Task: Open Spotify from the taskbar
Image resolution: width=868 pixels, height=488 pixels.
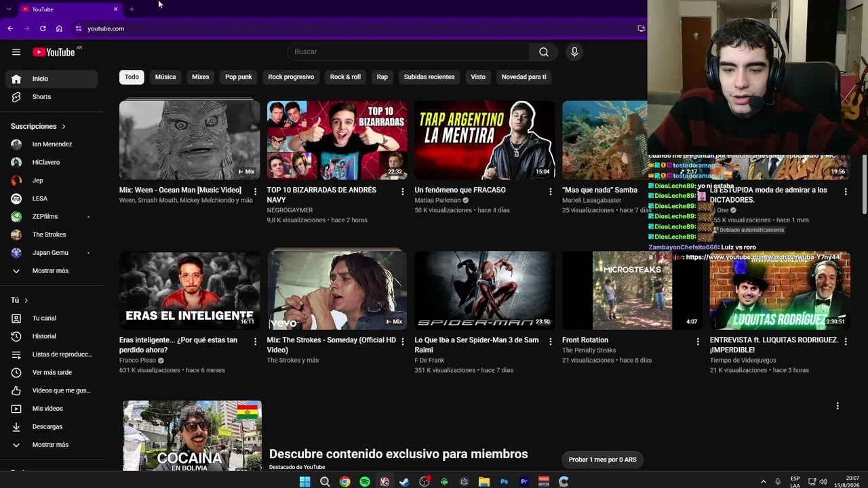Action: tap(365, 482)
